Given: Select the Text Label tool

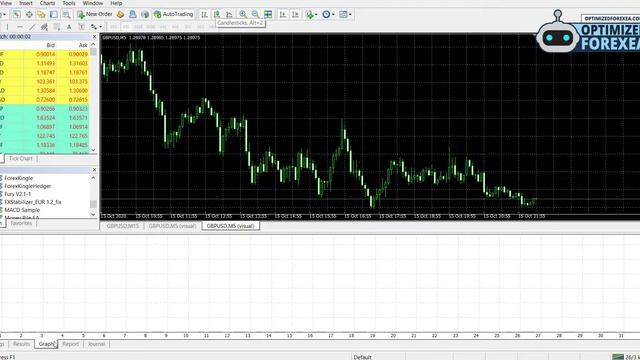Looking at the screenshot, I should click(82, 27).
